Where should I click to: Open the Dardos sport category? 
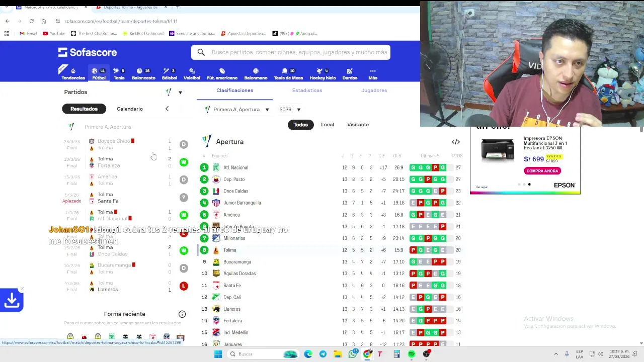[x=350, y=74]
